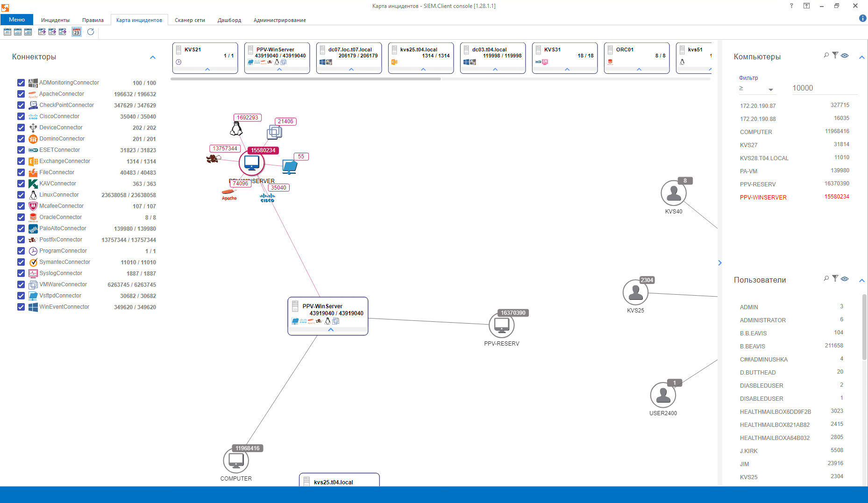The width and height of the screenshot is (868, 503).
Task: Select user B.BEAVIS in the users list
Action: pos(792,346)
